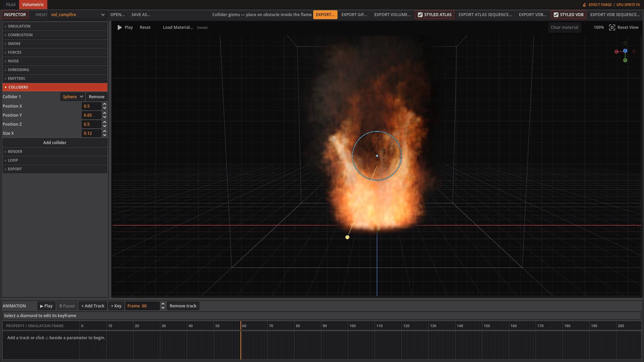This screenshot has width=644, height=362.
Task: Click the GPU Sprite FX link
Action: (628, 5)
